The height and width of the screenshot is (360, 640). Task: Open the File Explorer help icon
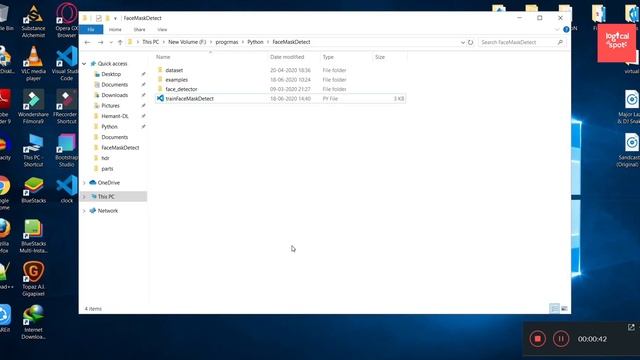(x=566, y=29)
